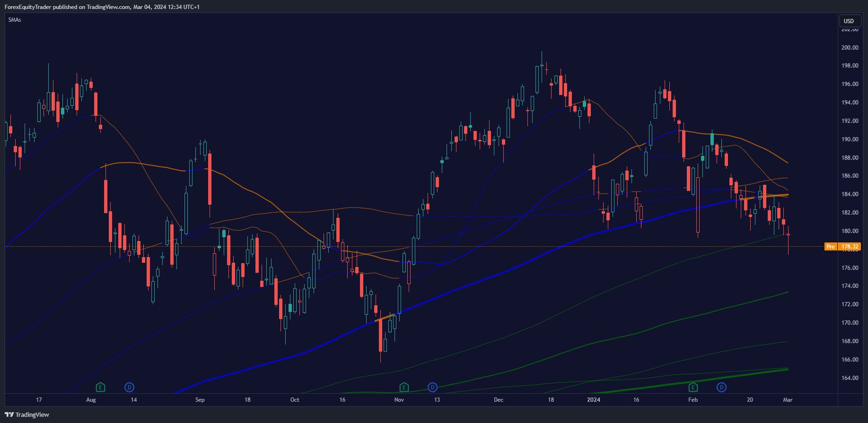The image size is (868, 423).
Task: Click the Feb label on time axis
Action: (x=693, y=400)
